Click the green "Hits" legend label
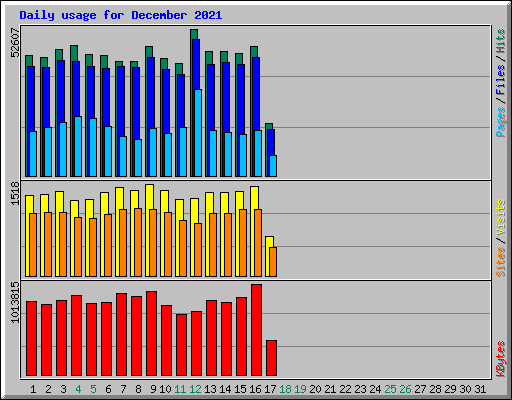The width and height of the screenshot is (512, 400). [500, 41]
